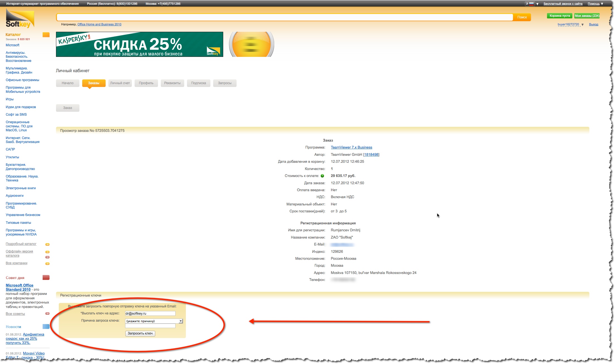Click arrow icon beside Подробный каталог
615x364 pixels.
[47, 244]
